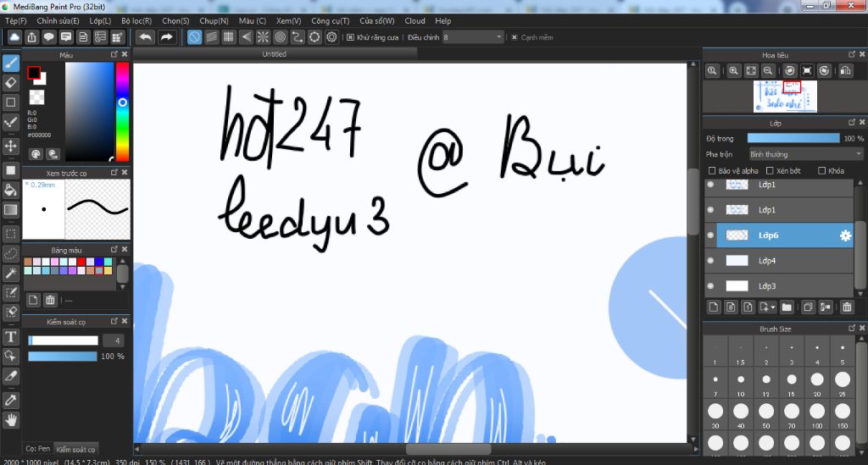Select the Lasso selection tool
Viewport: 868px width, 465px height.
tap(11, 253)
